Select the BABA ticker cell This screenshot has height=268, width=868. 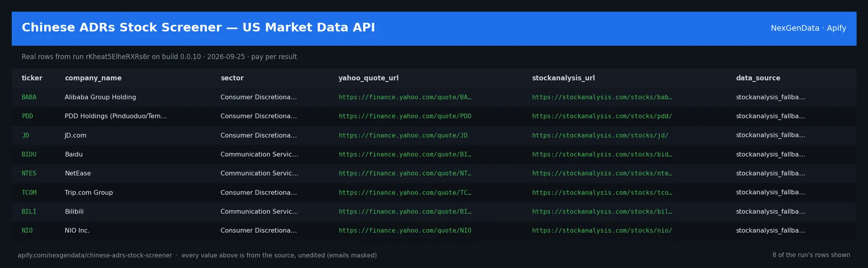point(29,97)
